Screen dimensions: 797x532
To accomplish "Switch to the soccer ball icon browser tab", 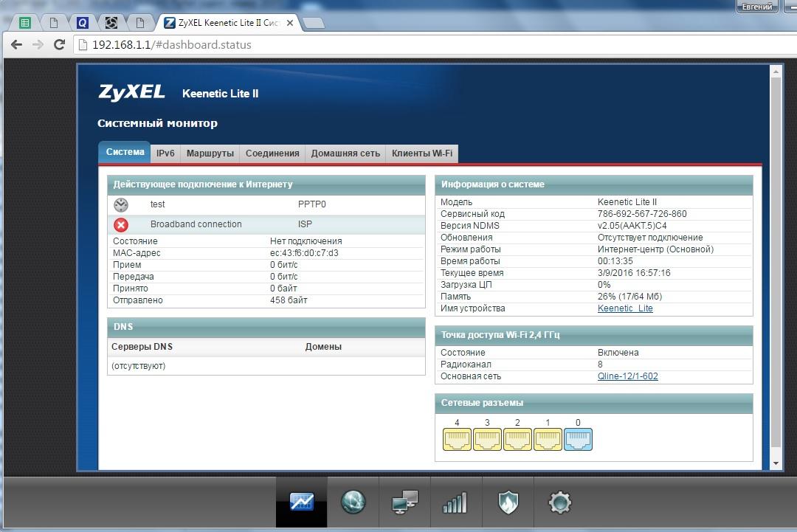I will (x=111, y=23).
